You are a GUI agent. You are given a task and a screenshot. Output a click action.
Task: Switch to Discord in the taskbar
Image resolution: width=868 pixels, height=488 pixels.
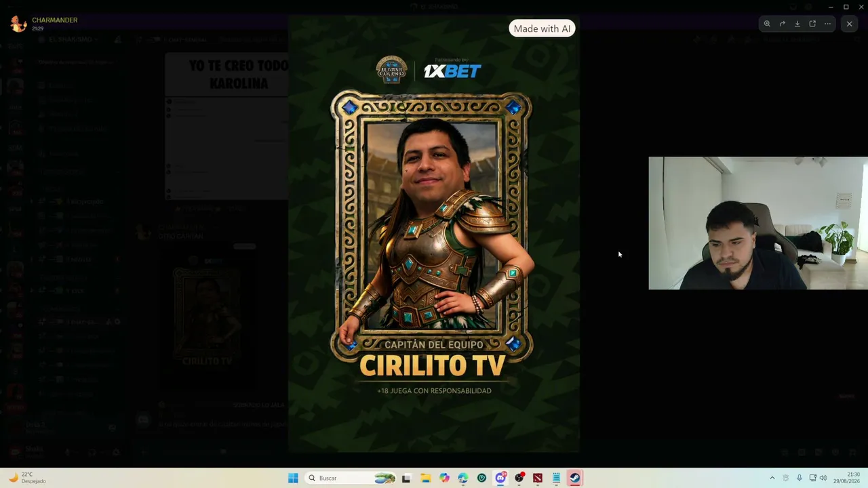500,478
